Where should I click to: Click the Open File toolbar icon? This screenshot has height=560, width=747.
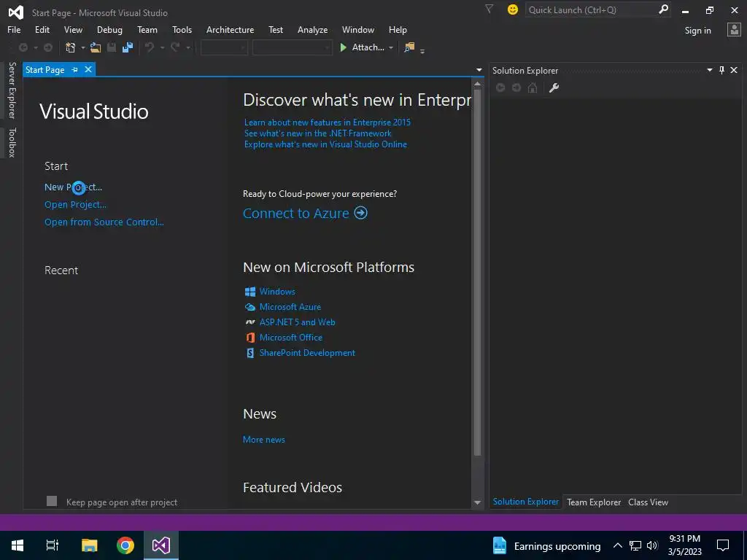(x=96, y=47)
